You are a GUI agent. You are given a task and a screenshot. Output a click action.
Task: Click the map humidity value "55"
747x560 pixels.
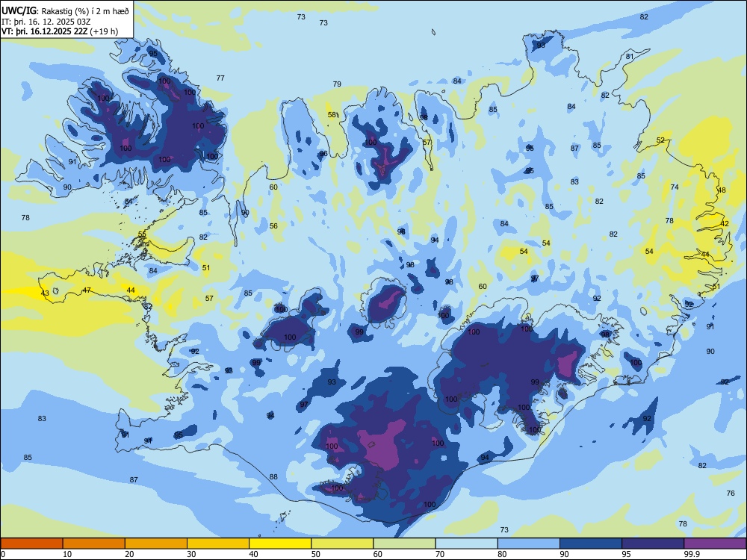tap(142, 234)
